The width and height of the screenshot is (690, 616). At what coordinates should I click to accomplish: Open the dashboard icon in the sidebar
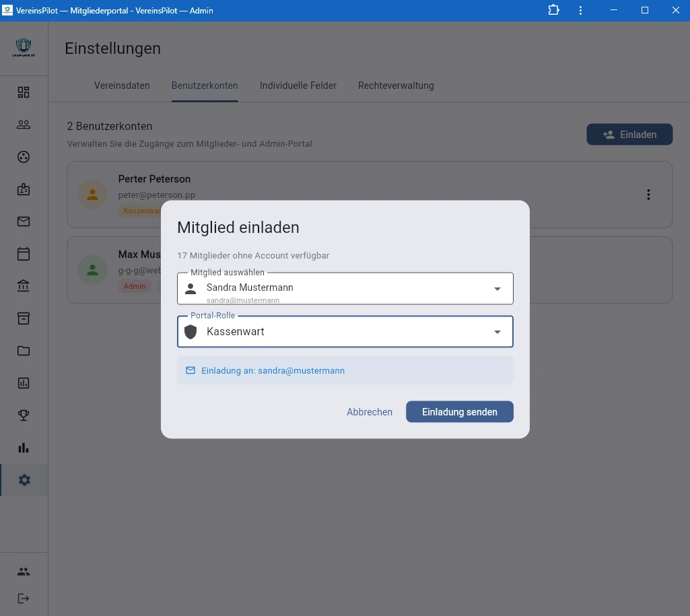[24, 92]
